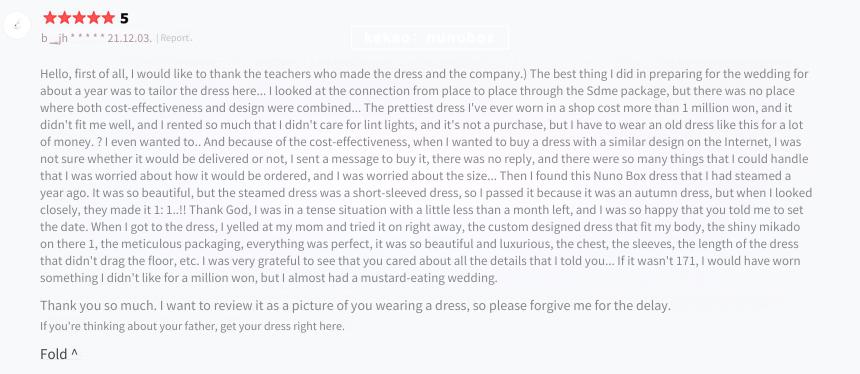Click the long main review paragraph
This screenshot has width=860, height=374.
426,176
